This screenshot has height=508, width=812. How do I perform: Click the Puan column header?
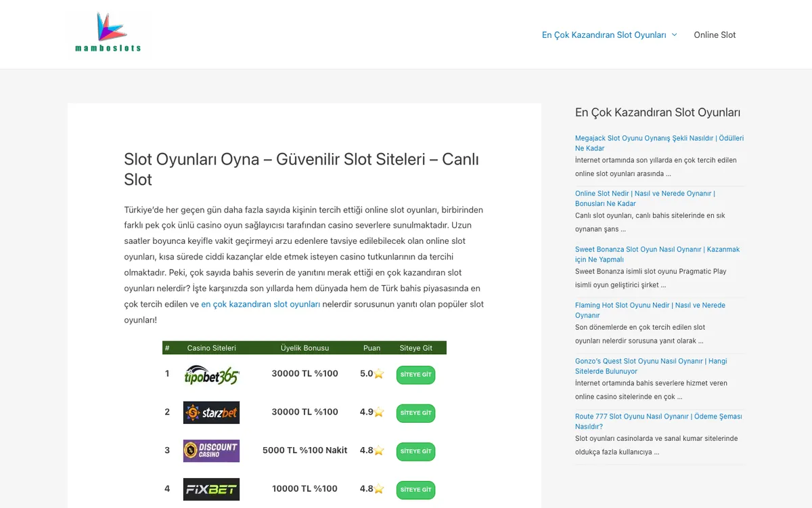(371, 347)
